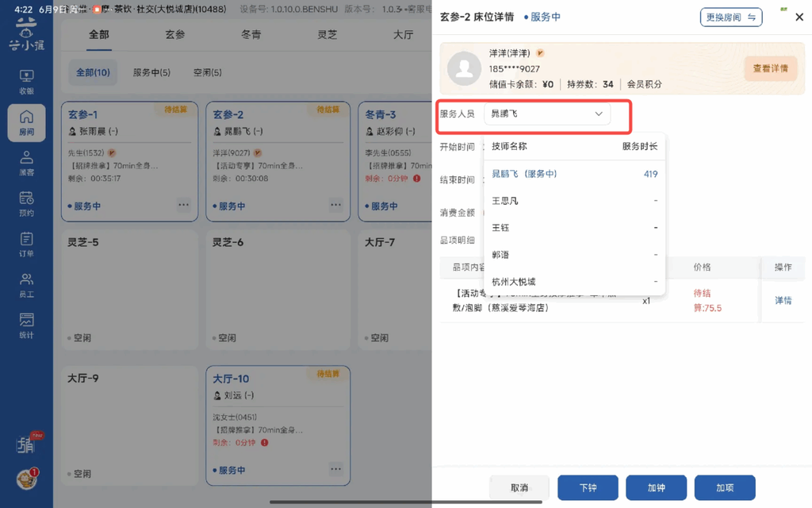The width and height of the screenshot is (812, 508).
Task: Open the more options dots on 大厅-10 card
Action: pos(335,469)
